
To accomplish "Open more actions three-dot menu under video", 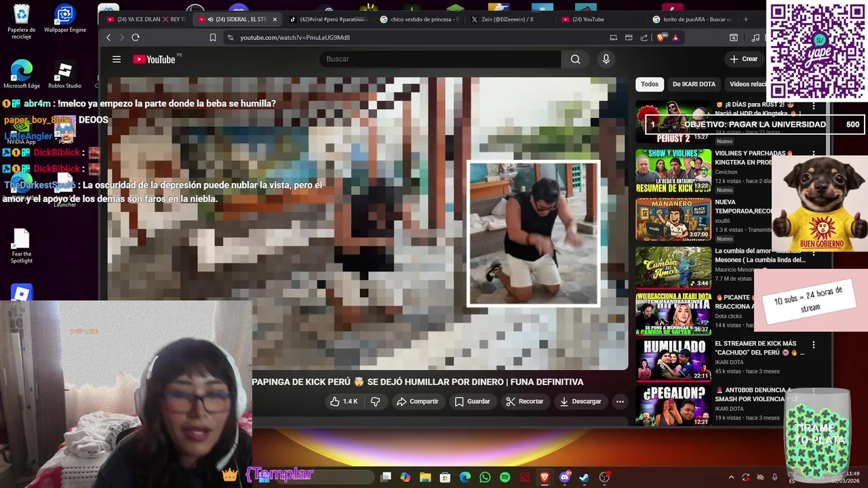I will tap(620, 401).
